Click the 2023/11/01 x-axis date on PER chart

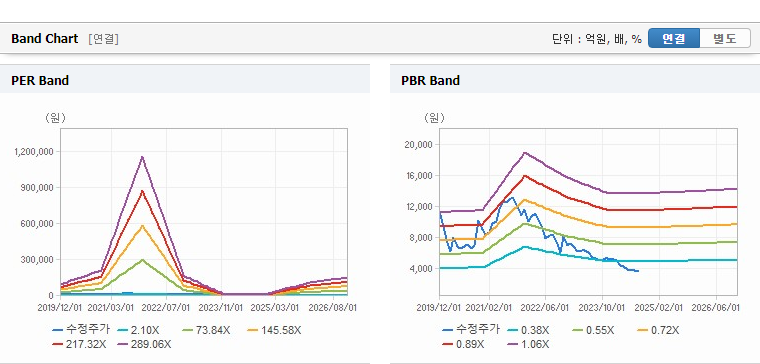pyautogui.click(x=222, y=308)
